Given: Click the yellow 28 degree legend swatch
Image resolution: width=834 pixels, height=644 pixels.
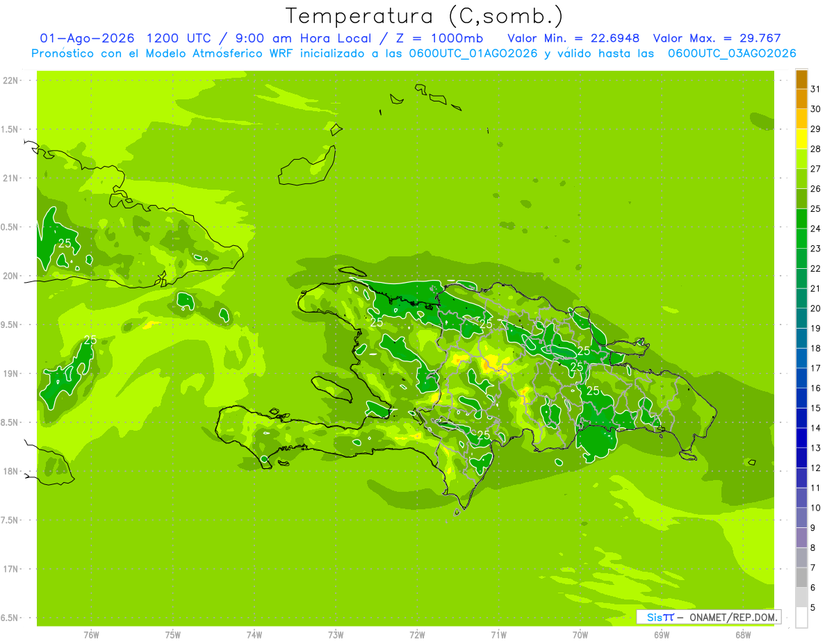Looking at the screenshot, I should pos(801,139).
